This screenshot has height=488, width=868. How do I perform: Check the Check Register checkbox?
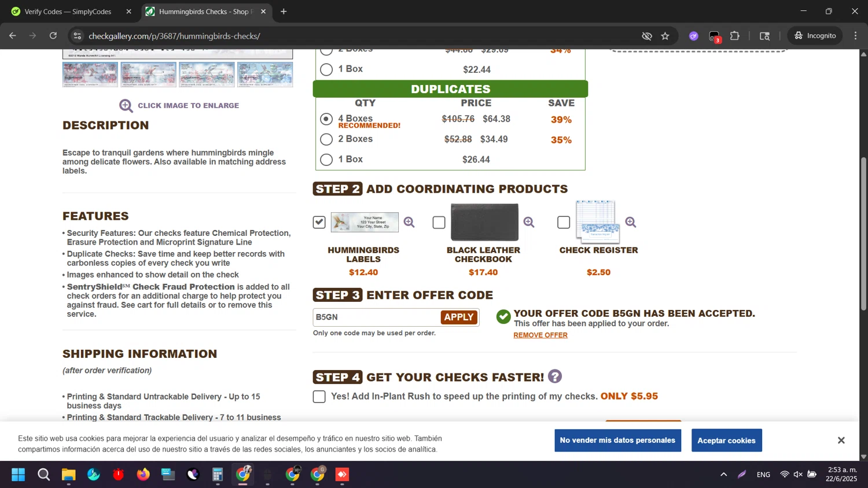564,222
